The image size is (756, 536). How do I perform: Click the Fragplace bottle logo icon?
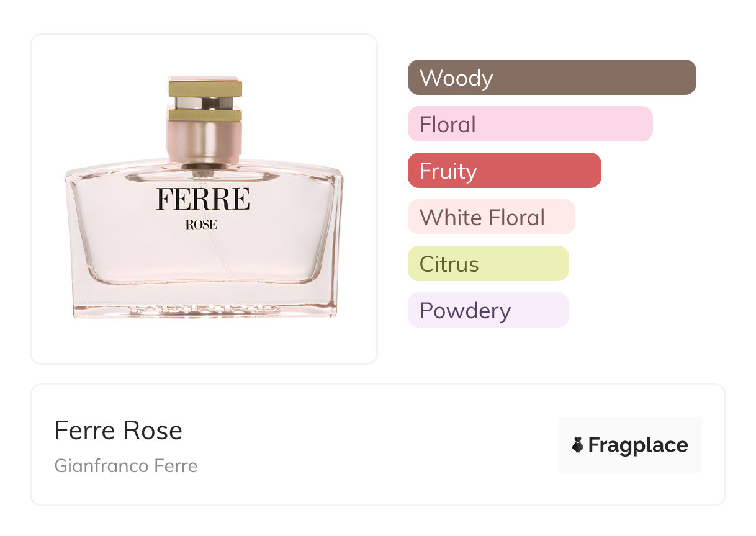tap(578, 445)
